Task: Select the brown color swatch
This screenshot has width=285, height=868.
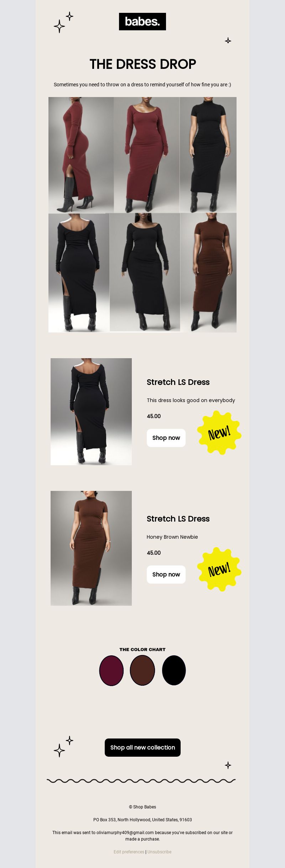Action: click(142, 670)
